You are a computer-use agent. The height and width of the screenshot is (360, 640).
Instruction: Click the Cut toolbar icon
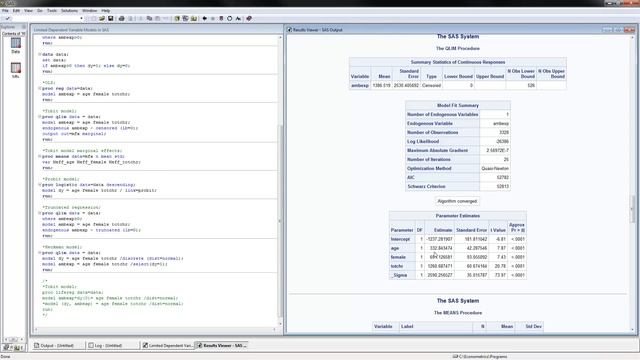(x=141, y=18)
